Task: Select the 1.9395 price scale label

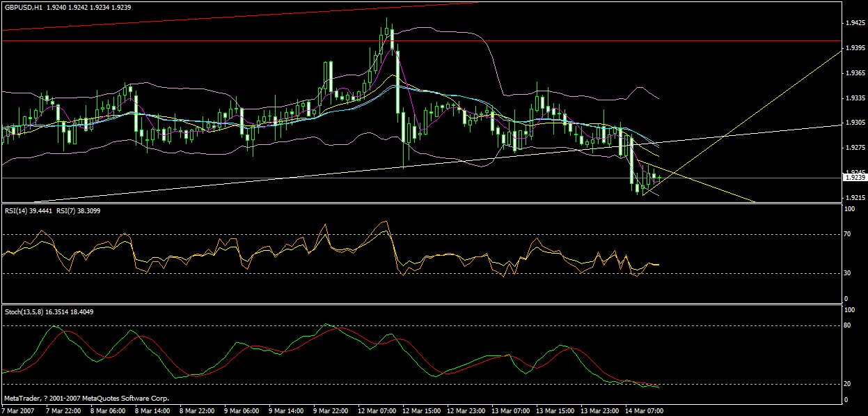Action: click(854, 48)
